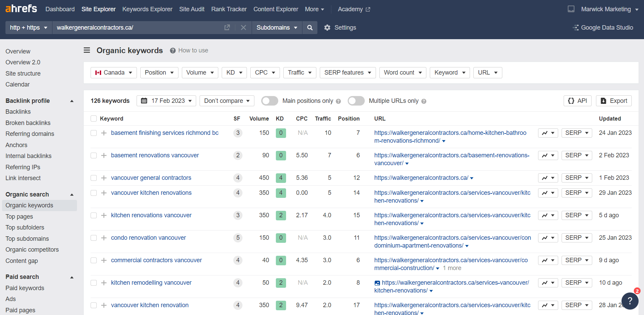Collapse the Backlink profile section

pos(72,101)
